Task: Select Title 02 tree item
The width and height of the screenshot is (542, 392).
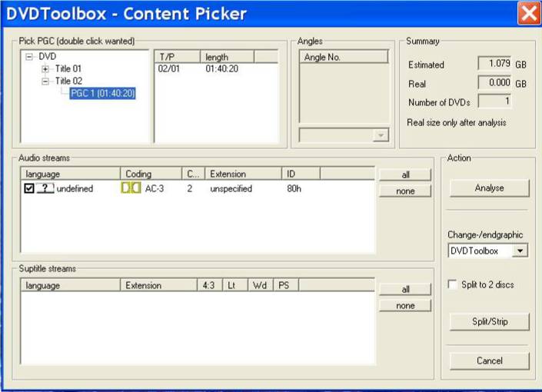Action: (68, 81)
